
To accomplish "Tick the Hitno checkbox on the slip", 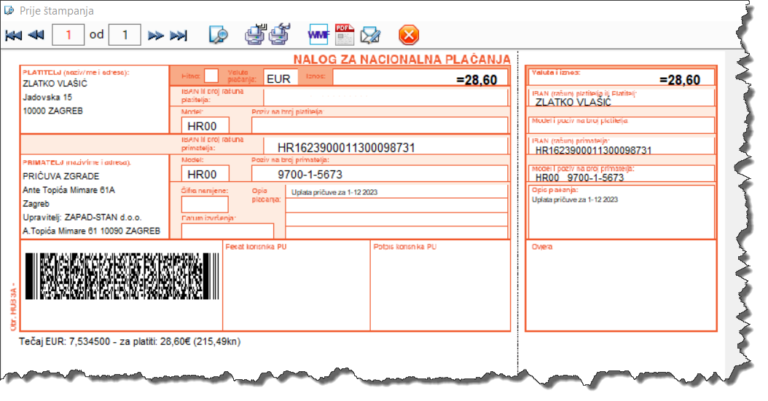I will click(x=211, y=76).
